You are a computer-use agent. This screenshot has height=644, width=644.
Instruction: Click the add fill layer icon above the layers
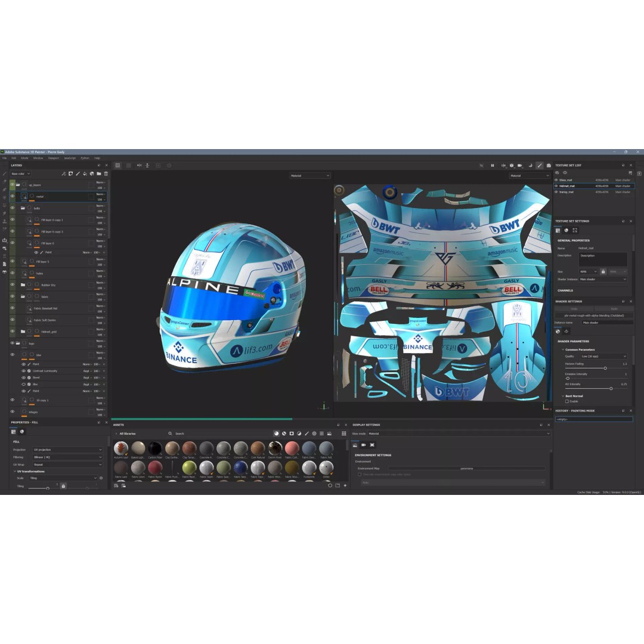(x=85, y=174)
